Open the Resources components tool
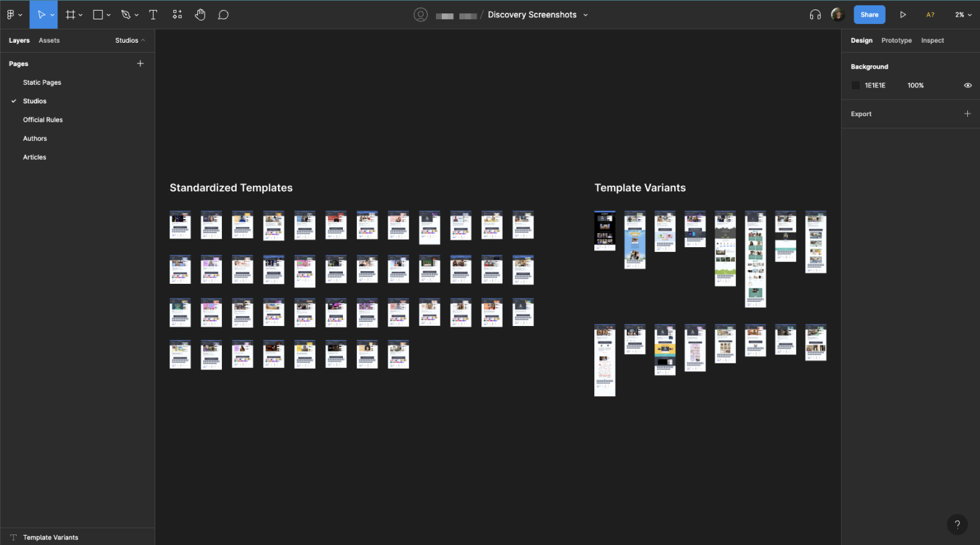 pos(177,15)
